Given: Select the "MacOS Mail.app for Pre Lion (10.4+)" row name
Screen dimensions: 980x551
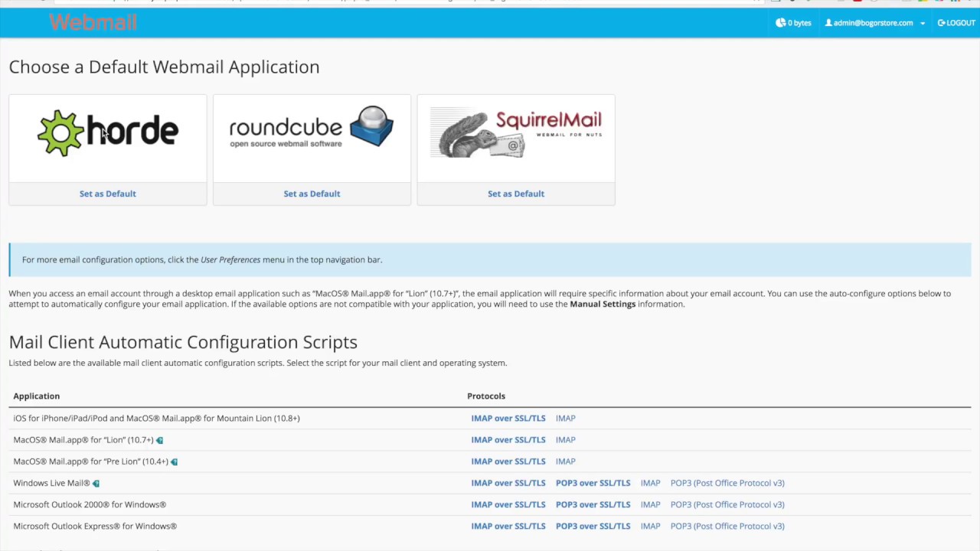Looking at the screenshot, I should (x=90, y=461).
